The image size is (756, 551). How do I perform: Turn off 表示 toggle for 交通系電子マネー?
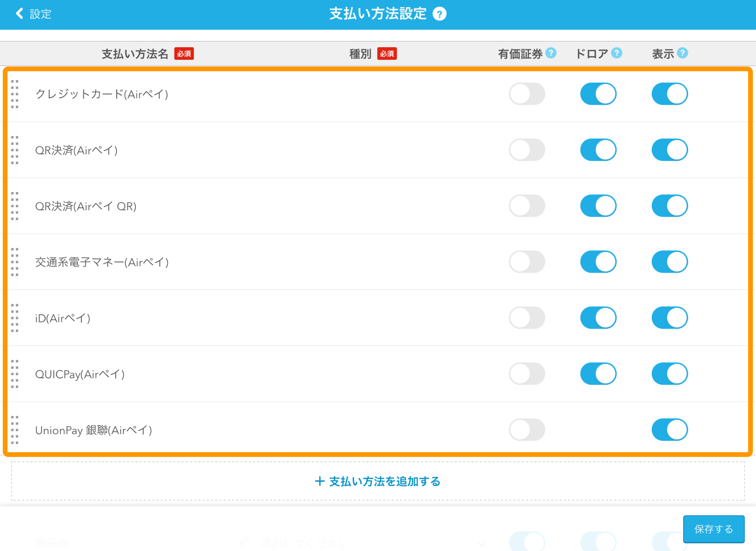click(669, 262)
